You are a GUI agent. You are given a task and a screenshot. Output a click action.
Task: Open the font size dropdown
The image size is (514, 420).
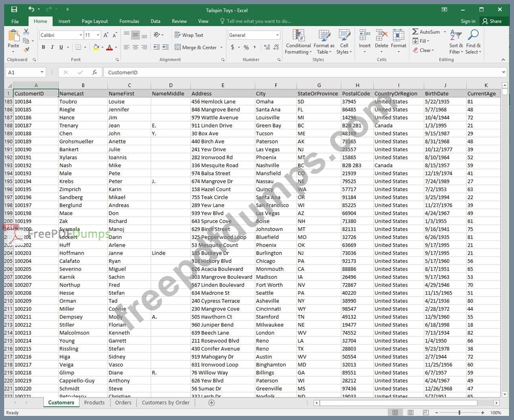point(98,35)
